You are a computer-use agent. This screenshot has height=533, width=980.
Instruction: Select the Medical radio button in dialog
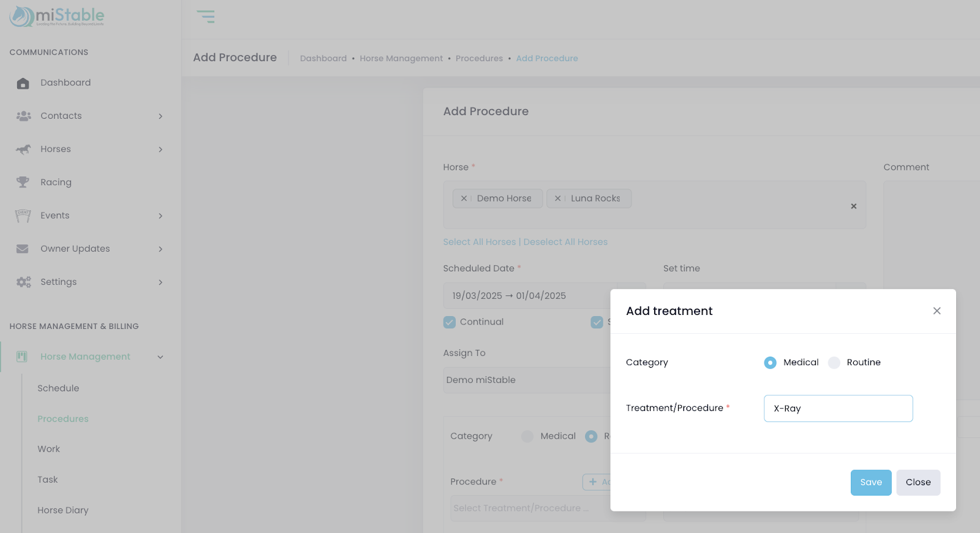pos(770,363)
